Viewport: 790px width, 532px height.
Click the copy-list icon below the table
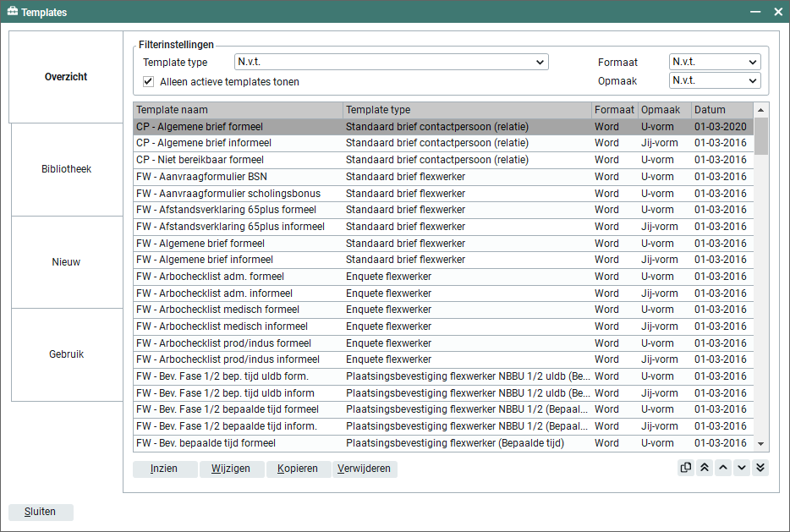point(686,468)
